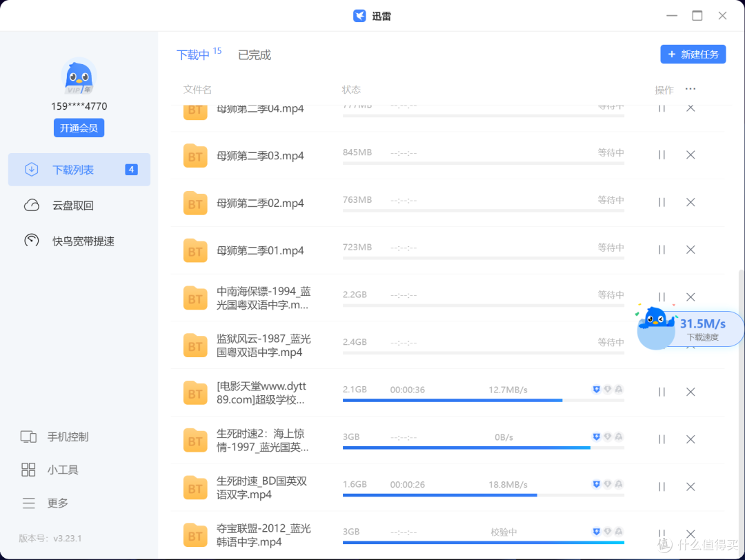Click the grey shield icon on 生死时速2 row
The image size is (745, 560).
point(608,437)
